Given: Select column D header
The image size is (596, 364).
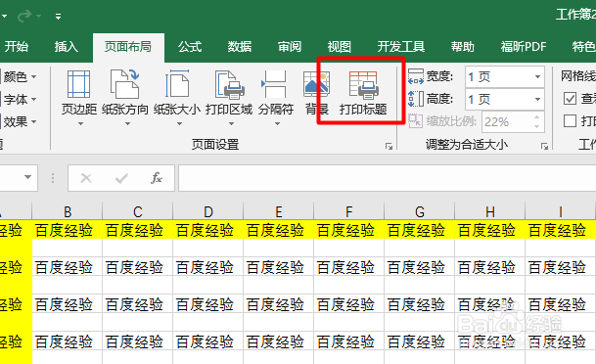Looking at the screenshot, I should click(207, 211).
